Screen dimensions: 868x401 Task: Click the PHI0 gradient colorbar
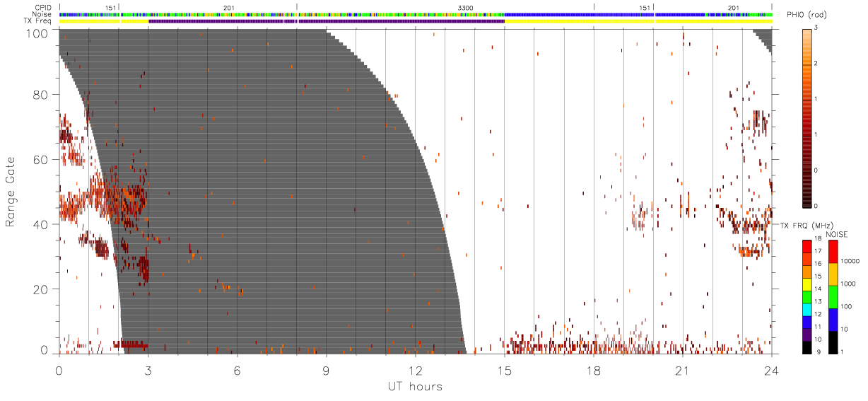click(807, 117)
